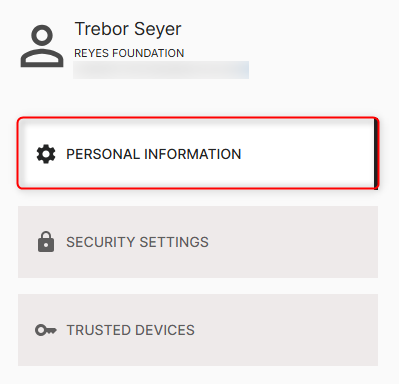Click the gear icon beside Personal Information
Image resolution: width=399 pixels, height=384 pixels.
pos(46,154)
